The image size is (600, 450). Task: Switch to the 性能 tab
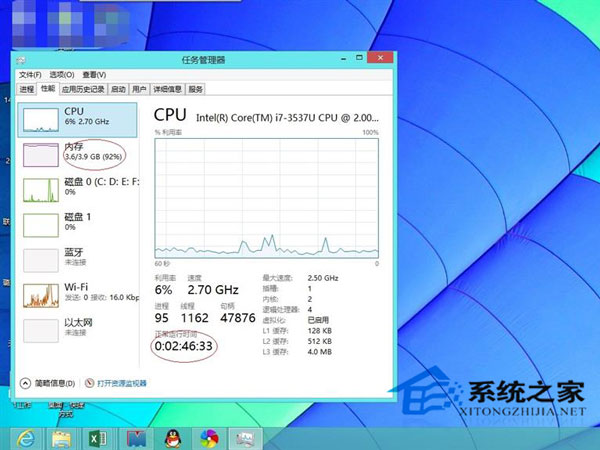48,88
